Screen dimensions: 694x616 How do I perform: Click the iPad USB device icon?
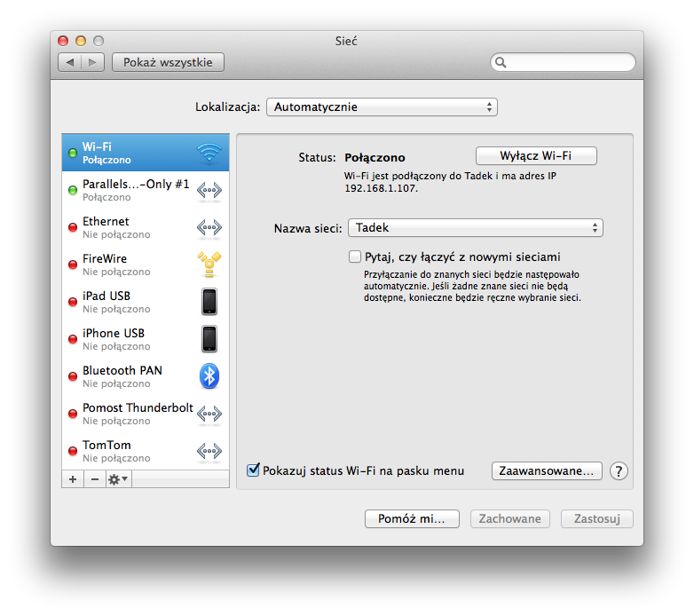tap(209, 302)
